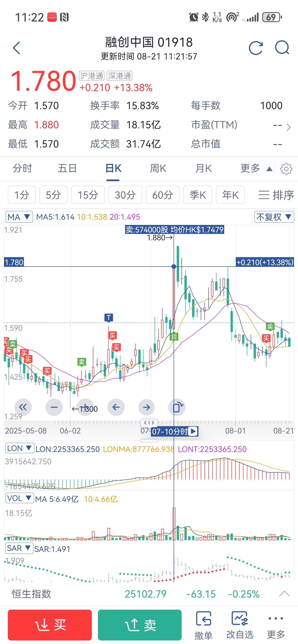Tap the green 卖 marker at crosshair

point(174,336)
